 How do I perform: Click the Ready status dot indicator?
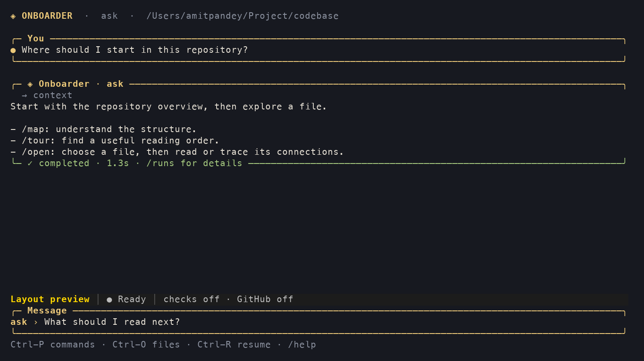109,300
